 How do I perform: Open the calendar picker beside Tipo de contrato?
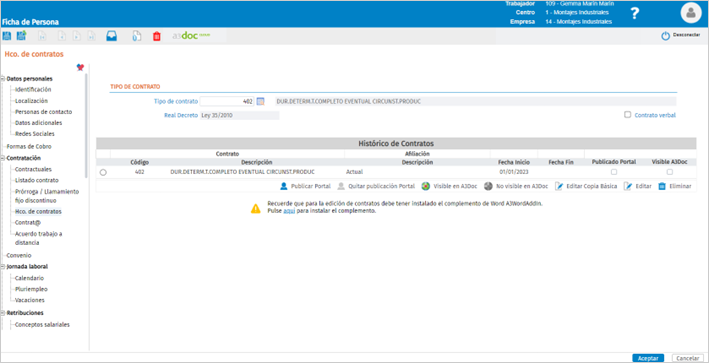click(260, 102)
